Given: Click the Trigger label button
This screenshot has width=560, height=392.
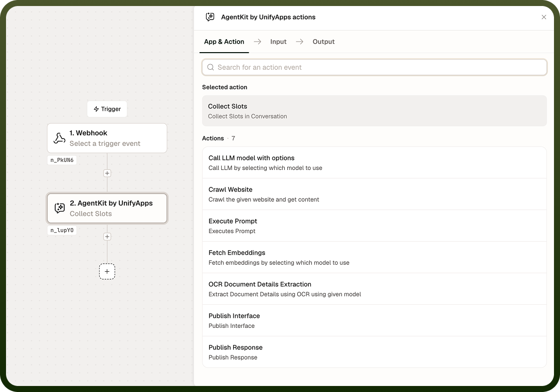Looking at the screenshot, I should (107, 109).
